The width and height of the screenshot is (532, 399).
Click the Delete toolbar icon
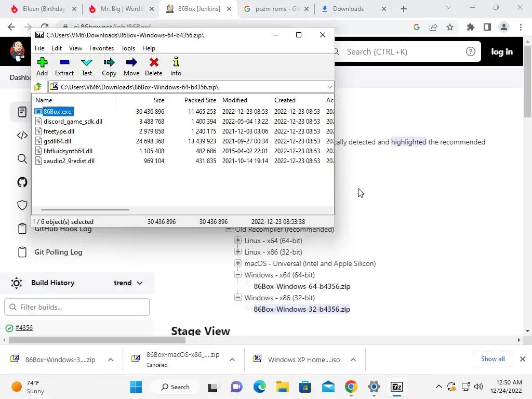click(x=154, y=66)
